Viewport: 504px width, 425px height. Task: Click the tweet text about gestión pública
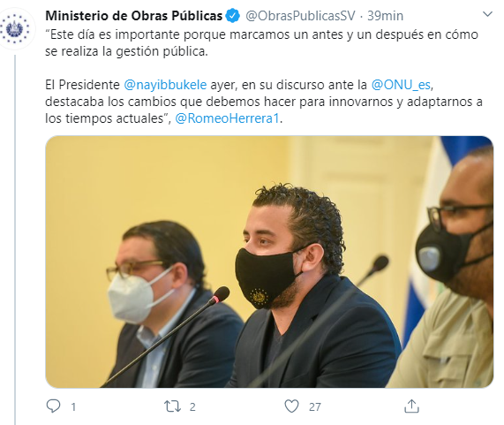[261, 42]
